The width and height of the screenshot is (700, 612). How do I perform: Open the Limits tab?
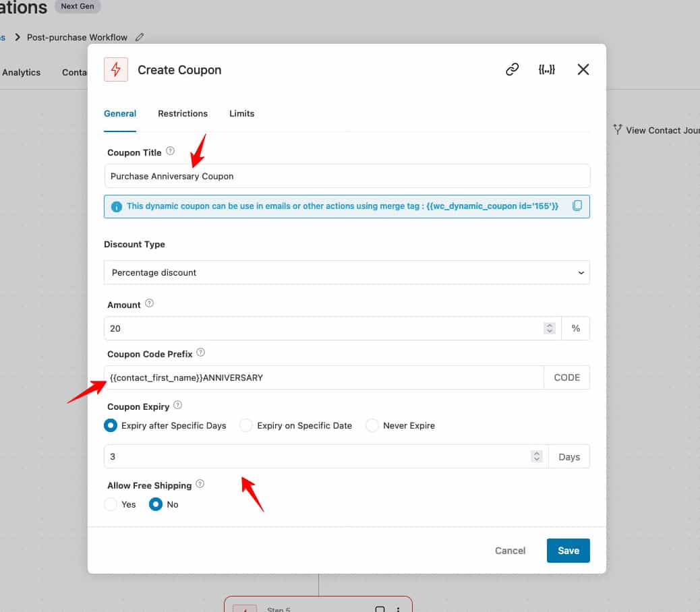(x=241, y=113)
